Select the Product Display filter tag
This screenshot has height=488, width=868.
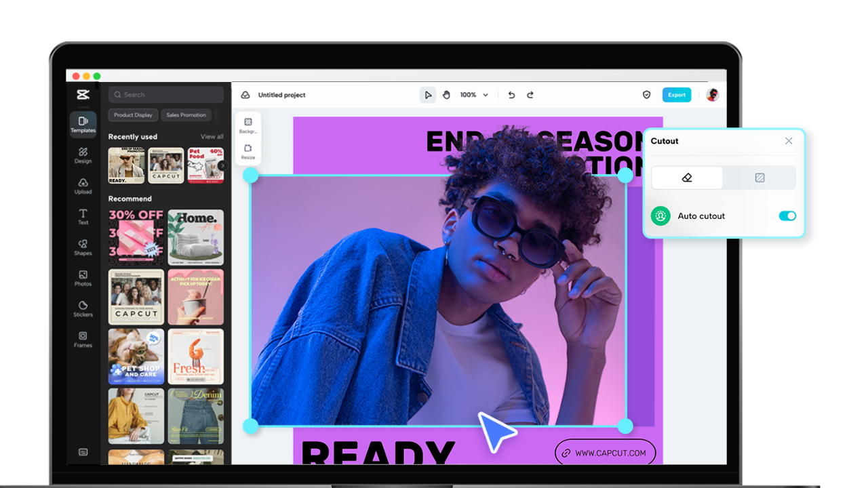point(133,115)
